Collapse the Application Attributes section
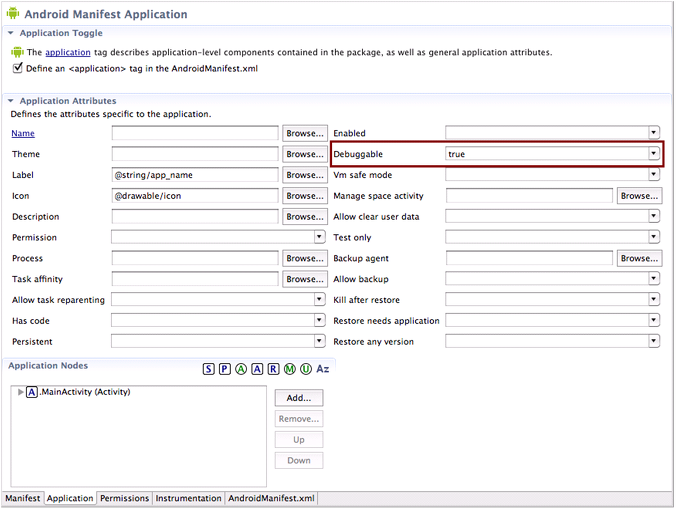The height and width of the screenshot is (510, 676). pos(11,101)
